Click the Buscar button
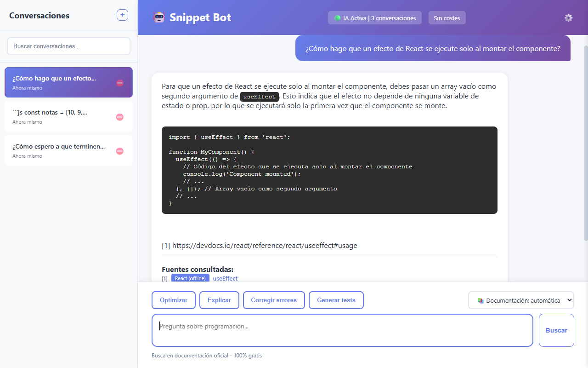The image size is (588, 368). pos(556,330)
